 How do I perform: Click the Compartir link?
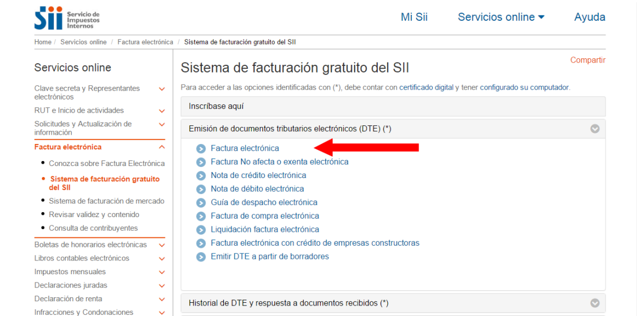tap(588, 60)
